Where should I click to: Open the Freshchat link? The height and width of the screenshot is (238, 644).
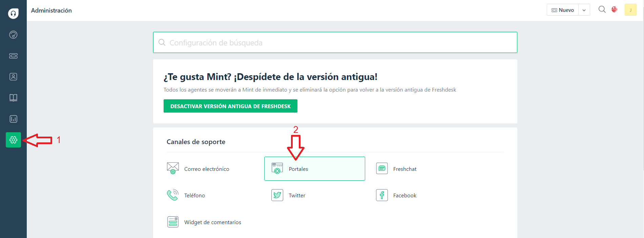pos(405,169)
